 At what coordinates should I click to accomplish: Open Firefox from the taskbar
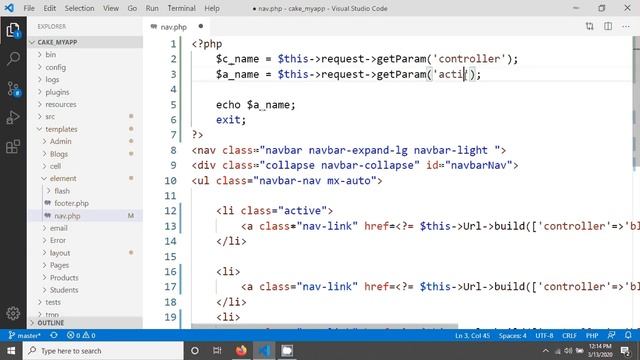coord(241,351)
